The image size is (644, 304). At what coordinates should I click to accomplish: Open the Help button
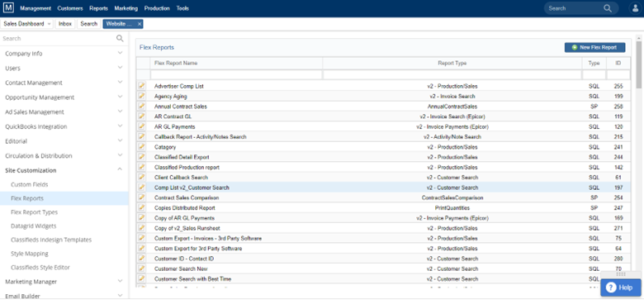[621, 287]
